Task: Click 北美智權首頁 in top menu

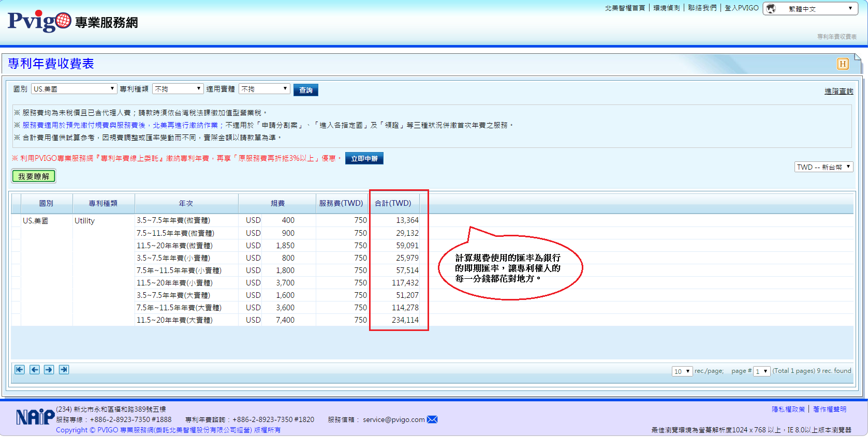Action: pyautogui.click(x=625, y=8)
